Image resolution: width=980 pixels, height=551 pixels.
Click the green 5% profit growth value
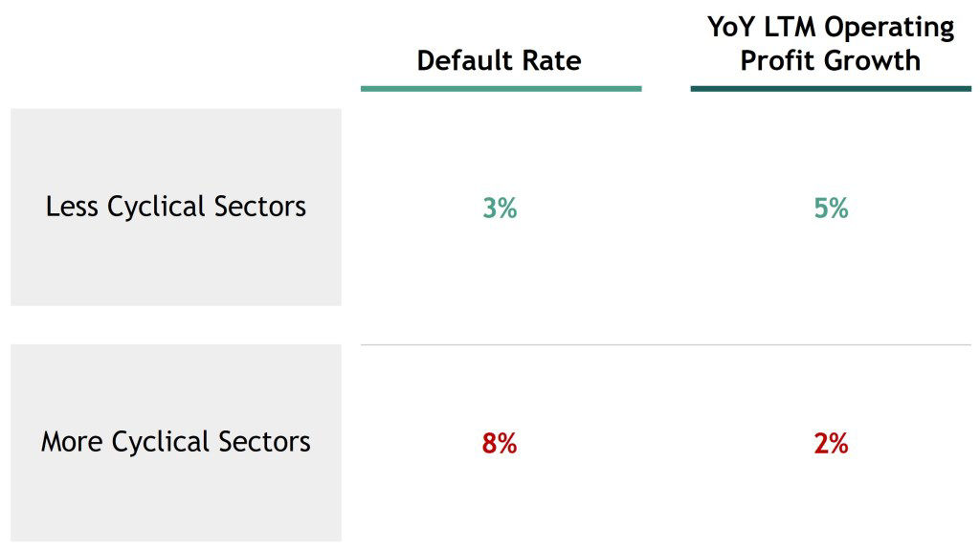pyautogui.click(x=831, y=208)
